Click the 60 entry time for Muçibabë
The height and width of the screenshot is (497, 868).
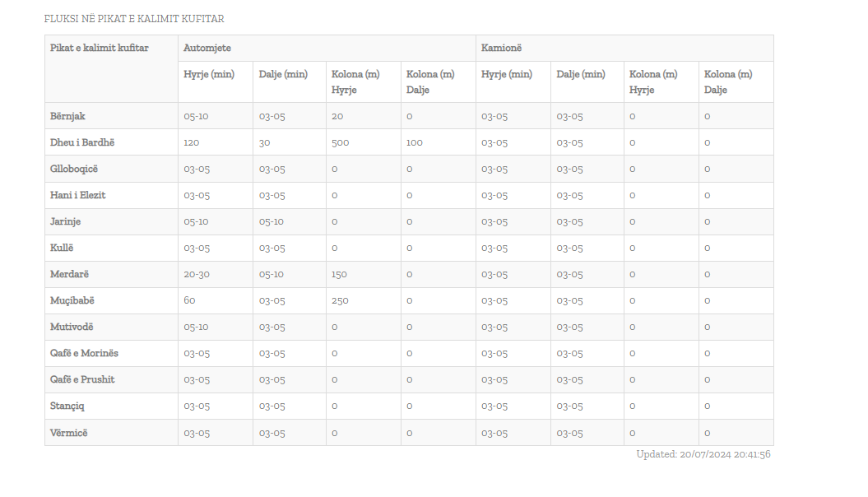click(x=189, y=300)
